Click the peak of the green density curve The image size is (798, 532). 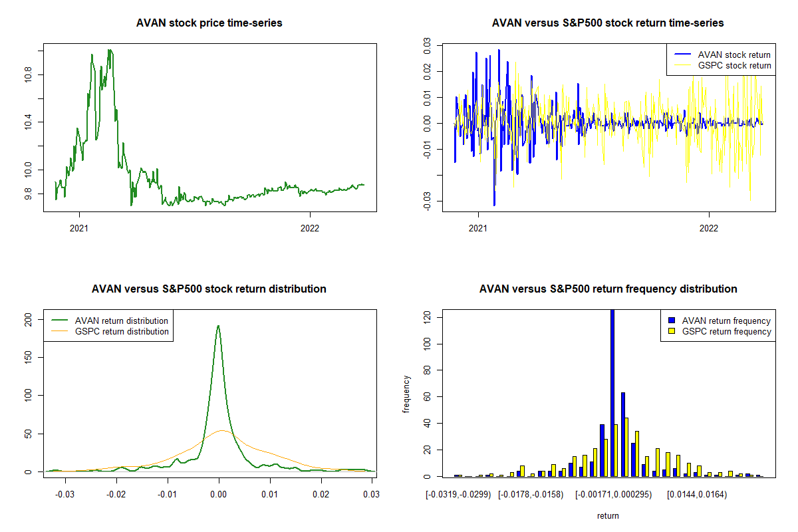click(218, 326)
